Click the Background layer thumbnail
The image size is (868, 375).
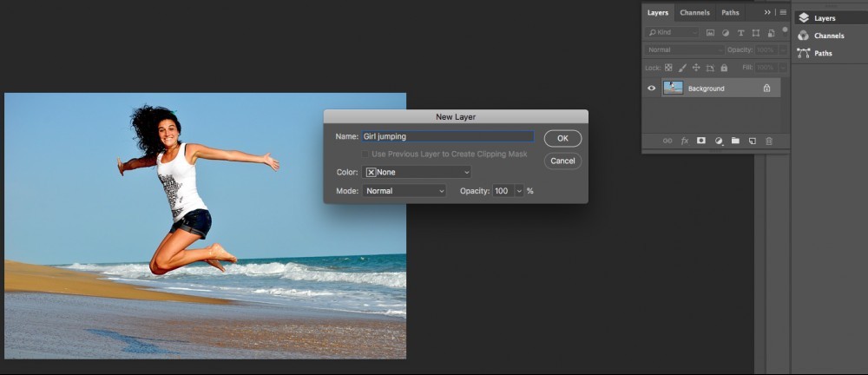673,89
